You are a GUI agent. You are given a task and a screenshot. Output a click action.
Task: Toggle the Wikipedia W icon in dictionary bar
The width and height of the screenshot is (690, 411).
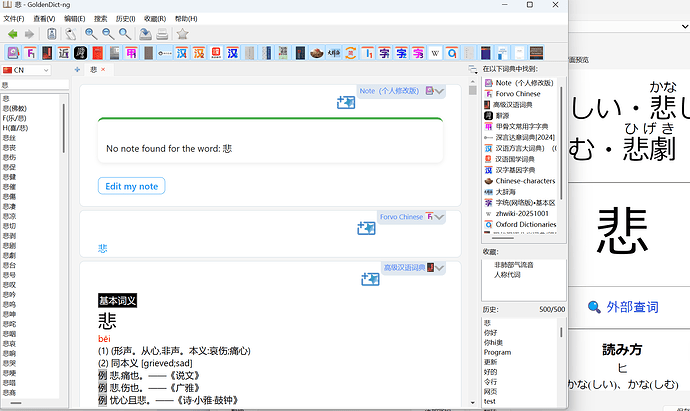click(x=435, y=53)
